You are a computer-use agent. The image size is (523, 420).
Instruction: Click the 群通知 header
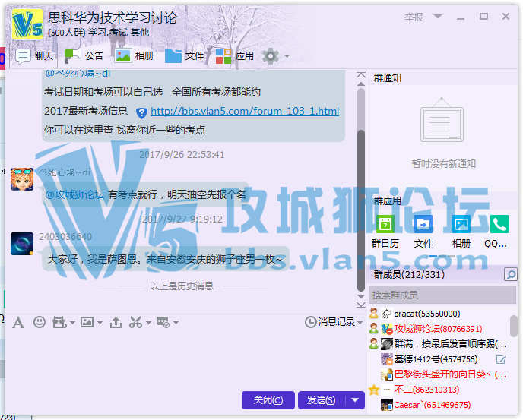pyautogui.click(x=388, y=78)
